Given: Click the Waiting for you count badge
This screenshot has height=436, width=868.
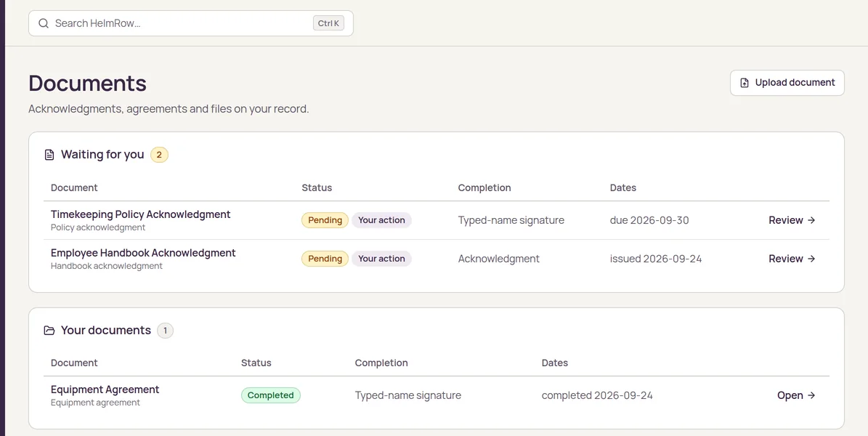Looking at the screenshot, I should click(159, 155).
